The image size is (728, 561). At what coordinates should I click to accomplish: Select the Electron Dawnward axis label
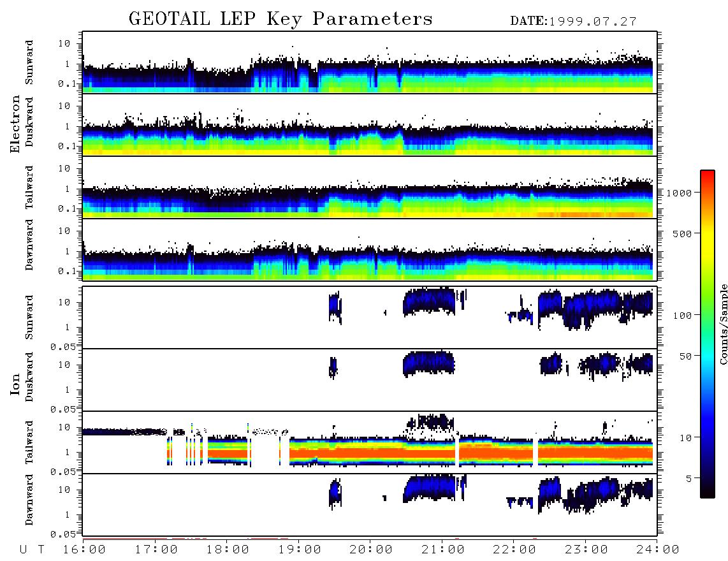(x=29, y=245)
